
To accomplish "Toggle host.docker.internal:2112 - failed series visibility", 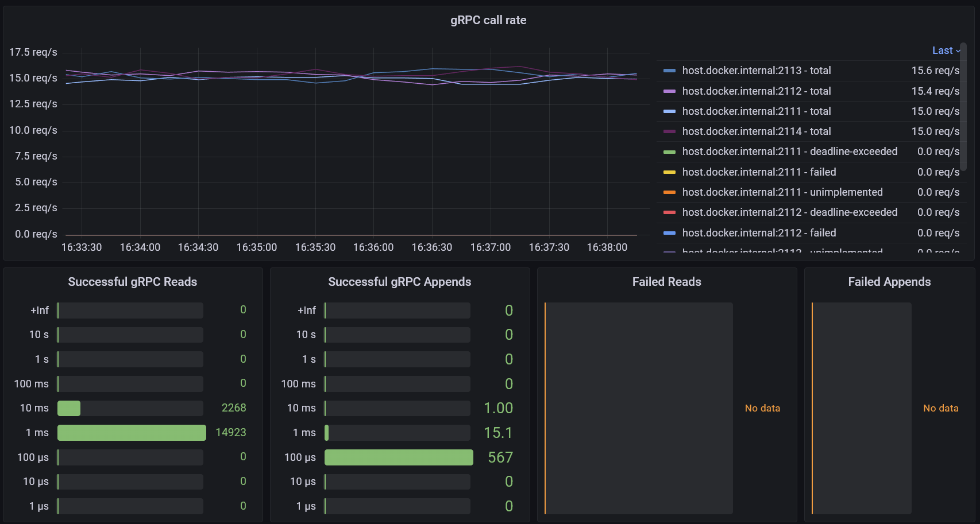I will [758, 233].
